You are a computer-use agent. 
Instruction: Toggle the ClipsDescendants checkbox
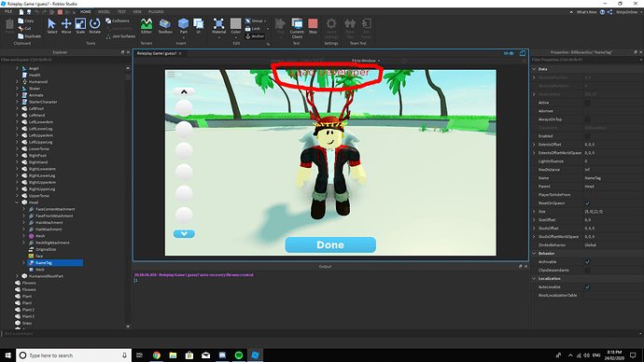[x=587, y=270]
